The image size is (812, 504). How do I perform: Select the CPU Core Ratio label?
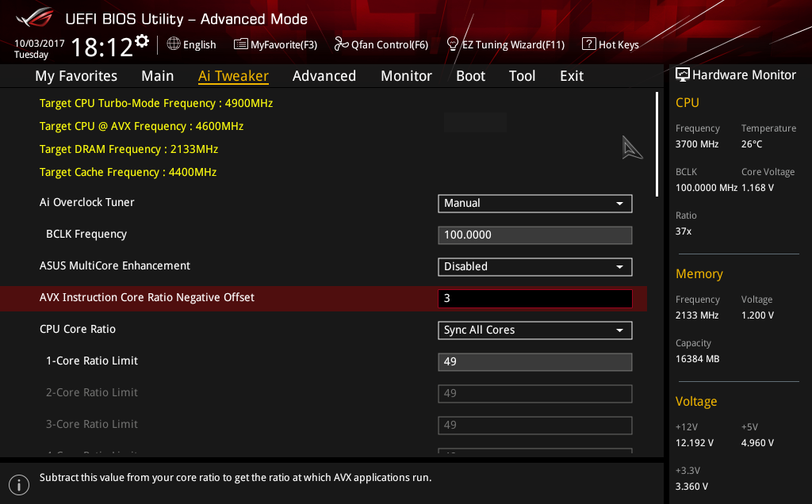click(78, 329)
